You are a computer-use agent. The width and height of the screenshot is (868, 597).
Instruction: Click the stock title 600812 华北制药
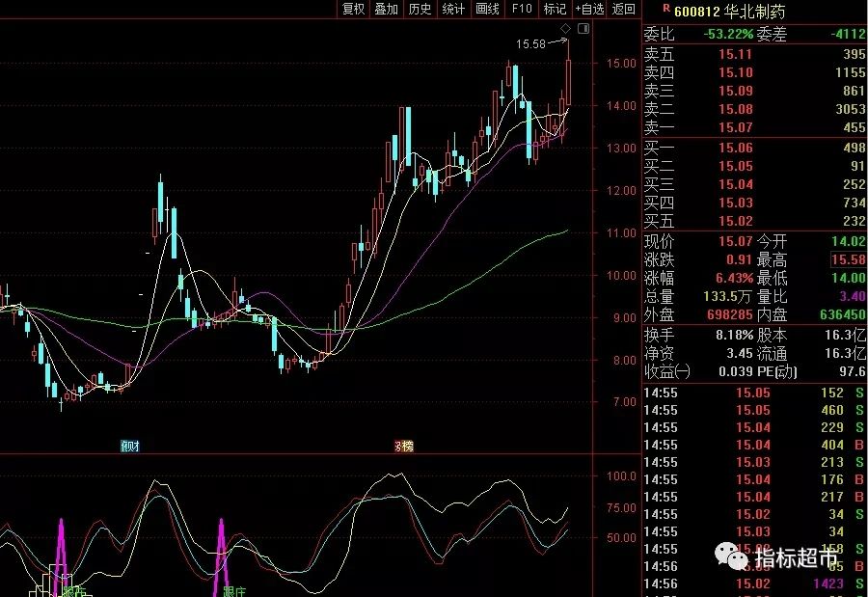click(x=729, y=11)
